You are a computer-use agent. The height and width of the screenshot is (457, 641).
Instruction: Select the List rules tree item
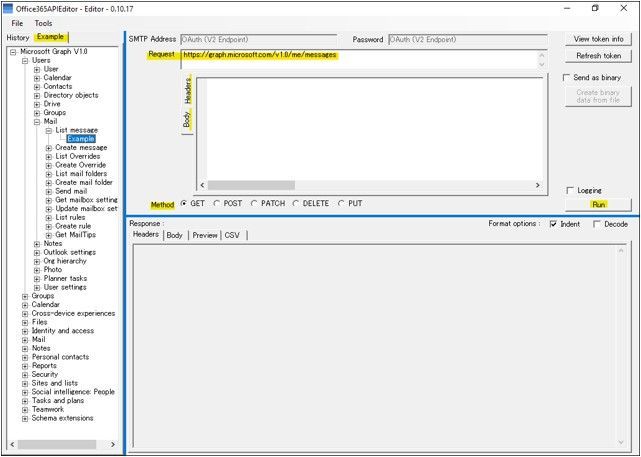point(70,217)
